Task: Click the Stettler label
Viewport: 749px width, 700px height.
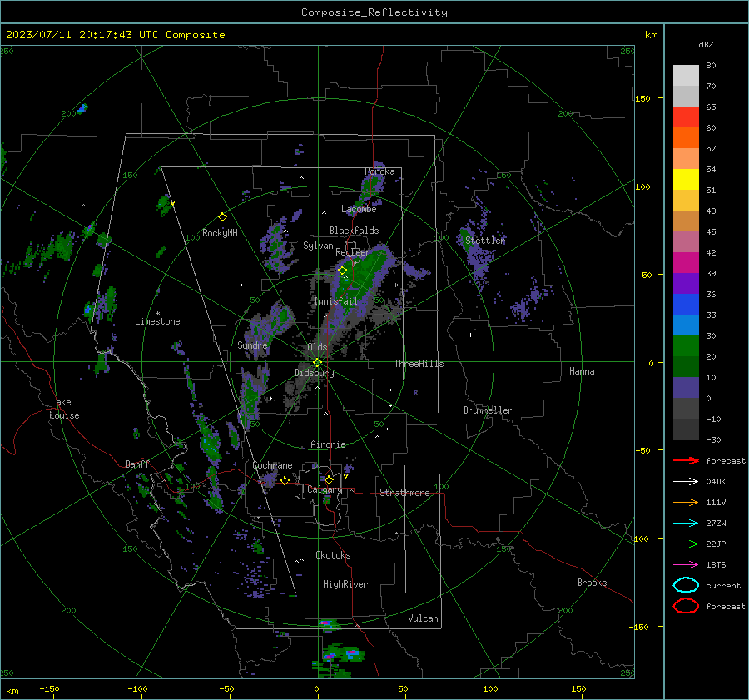Action: coord(485,241)
